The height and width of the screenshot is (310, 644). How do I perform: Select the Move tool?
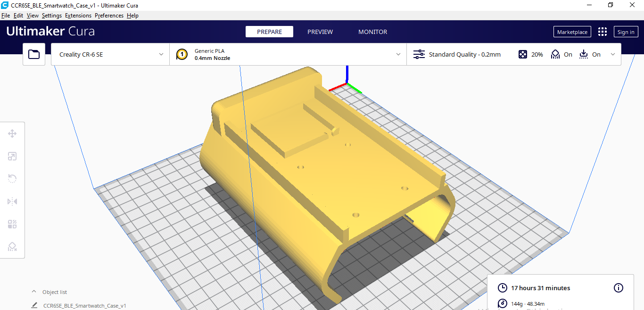(x=12, y=134)
